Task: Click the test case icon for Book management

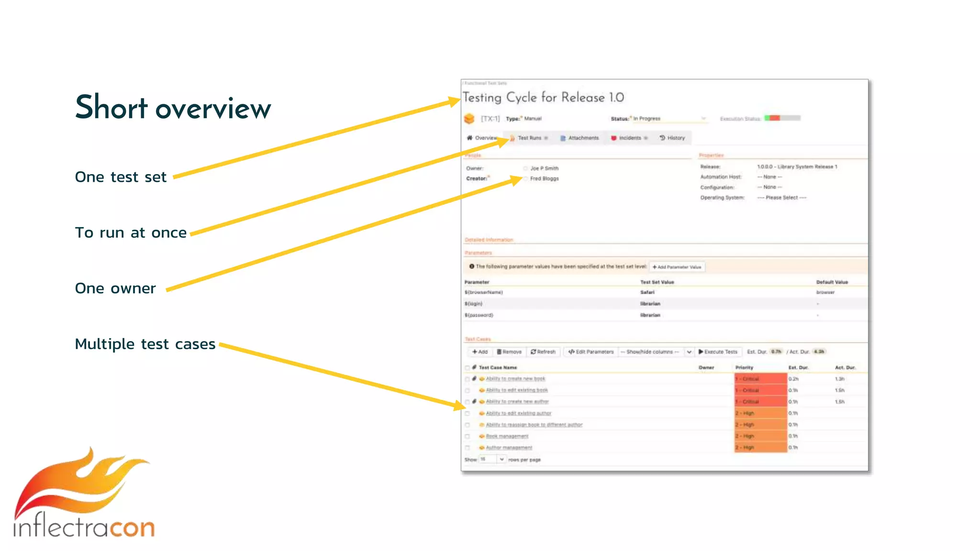Action: [x=482, y=436]
